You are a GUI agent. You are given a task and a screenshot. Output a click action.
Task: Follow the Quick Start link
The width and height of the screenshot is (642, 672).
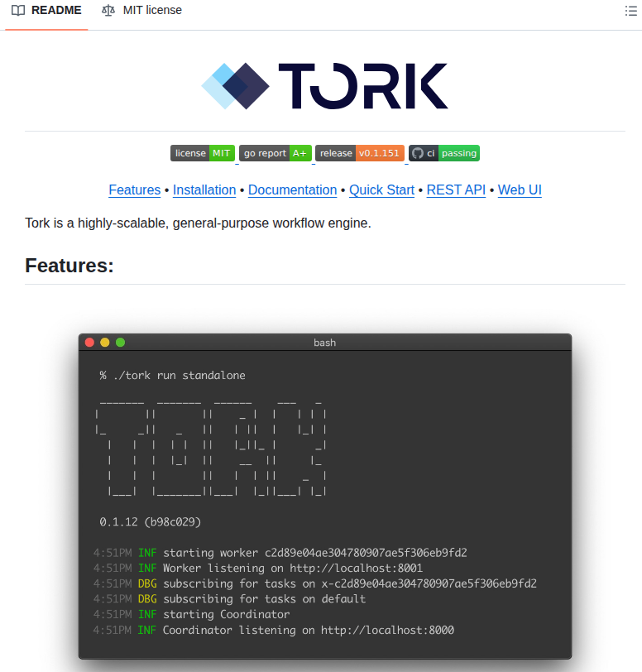pos(382,190)
